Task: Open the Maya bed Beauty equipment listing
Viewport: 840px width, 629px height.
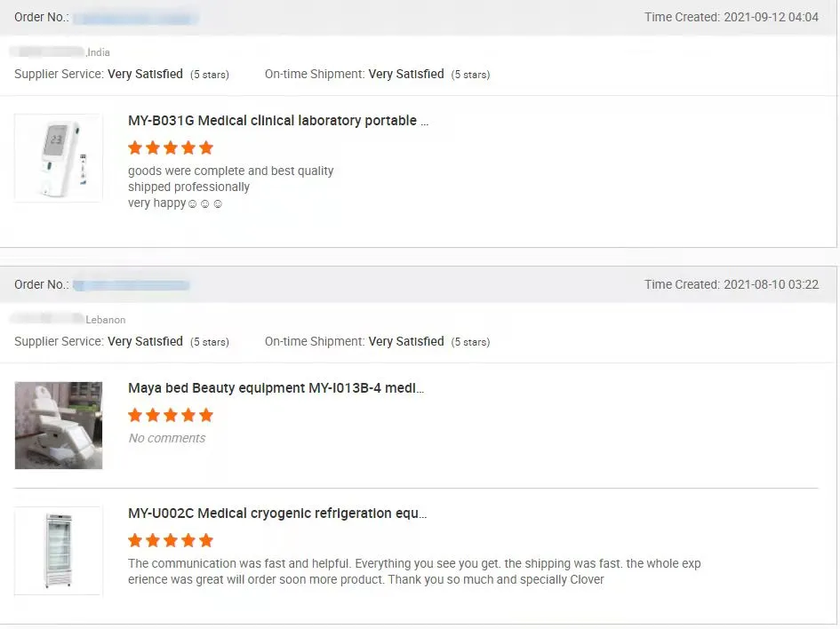Action: [x=277, y=388]
